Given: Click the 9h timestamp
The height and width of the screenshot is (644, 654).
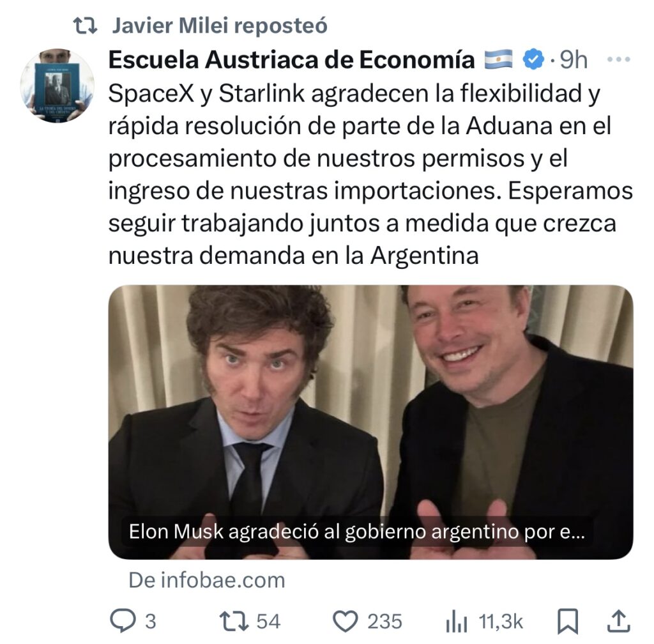Looking at the screenshot, I should click(574, 60).
